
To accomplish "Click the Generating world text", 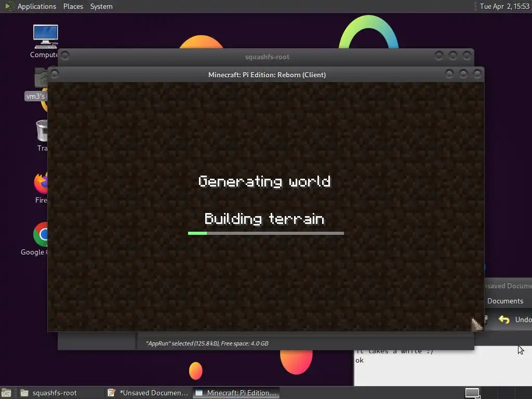I will tap(264, 181).
